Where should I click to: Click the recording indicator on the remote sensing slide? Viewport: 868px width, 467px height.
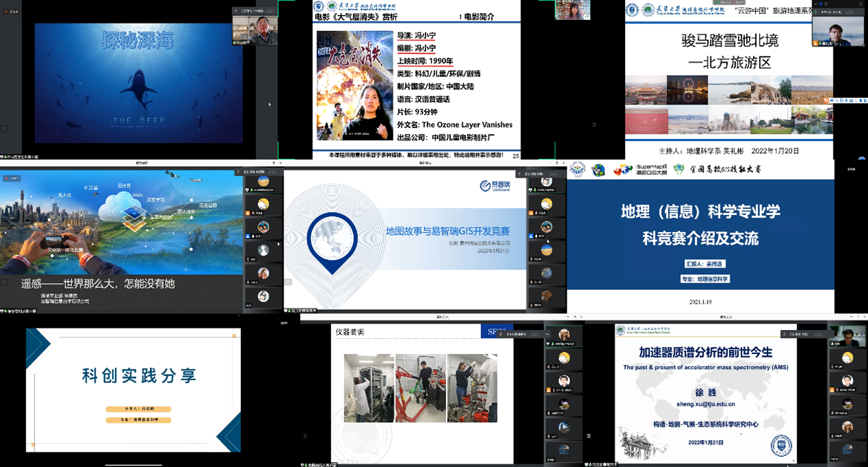[x=12, y=178]
